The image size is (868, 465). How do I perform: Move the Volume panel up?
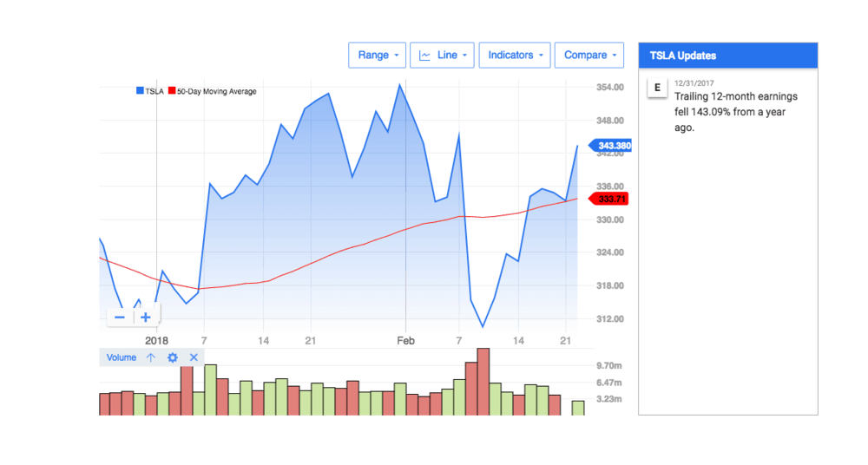tap(150, 357)
